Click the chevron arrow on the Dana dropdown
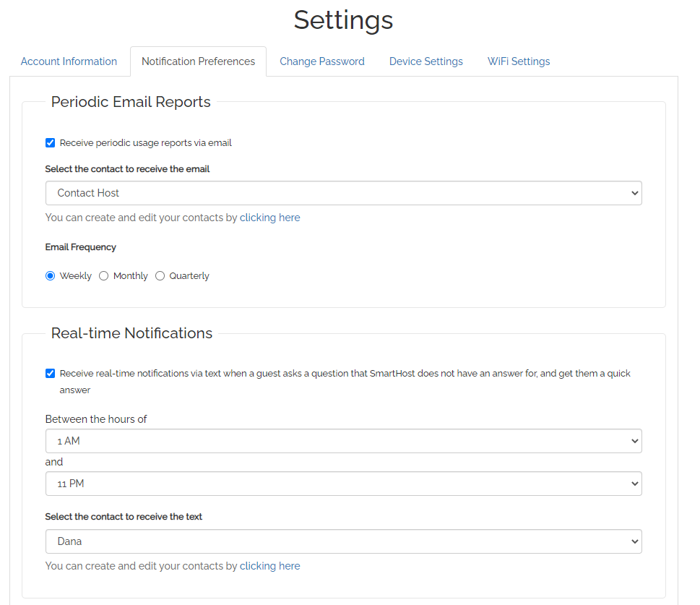 coord(634,541)
